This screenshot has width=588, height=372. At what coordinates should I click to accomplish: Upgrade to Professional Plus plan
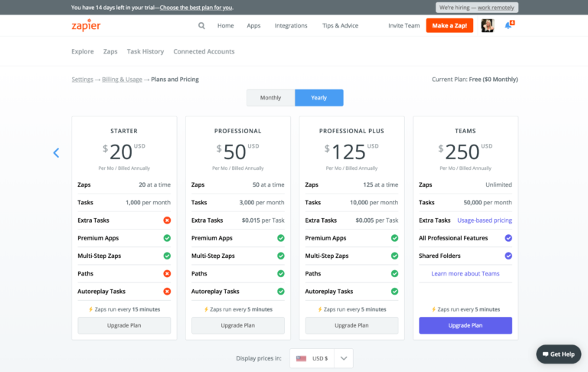point(351,325)
